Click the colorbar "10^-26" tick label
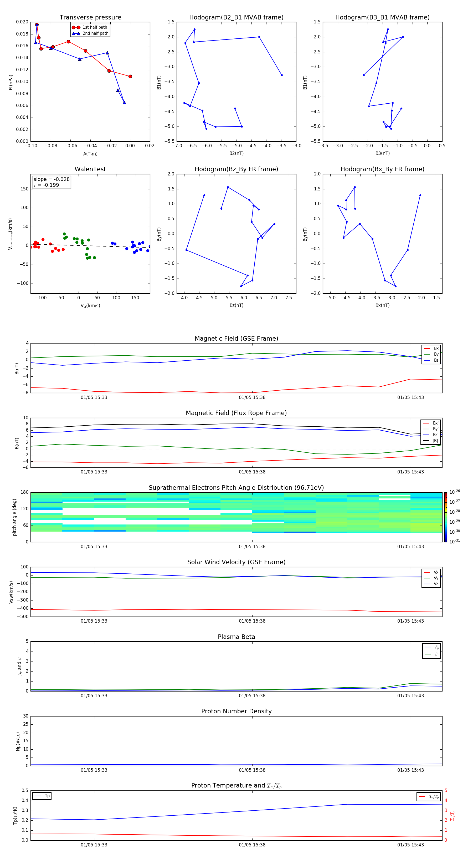 (x=455, y=492)
